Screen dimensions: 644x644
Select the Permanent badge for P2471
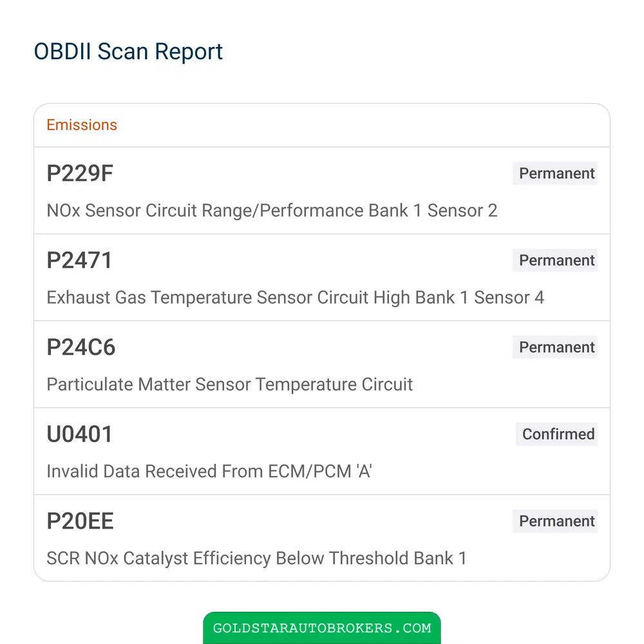coord(555,260)
